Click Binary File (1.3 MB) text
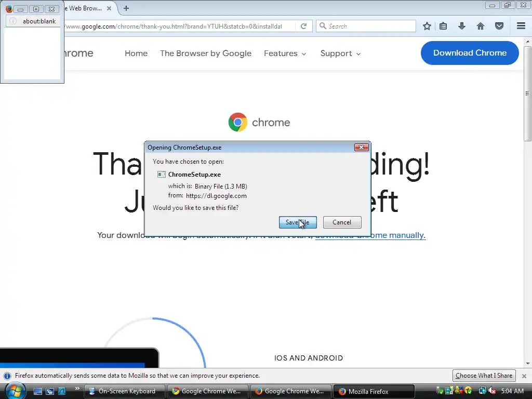This screenshot has width=532, height=399. [x=221, y=187]
